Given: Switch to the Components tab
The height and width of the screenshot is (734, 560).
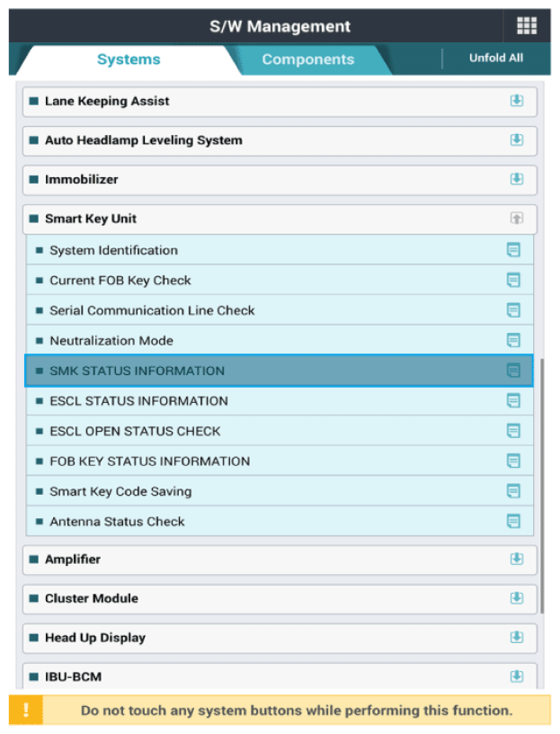Looking at the screenshot, I should [307, 60].
